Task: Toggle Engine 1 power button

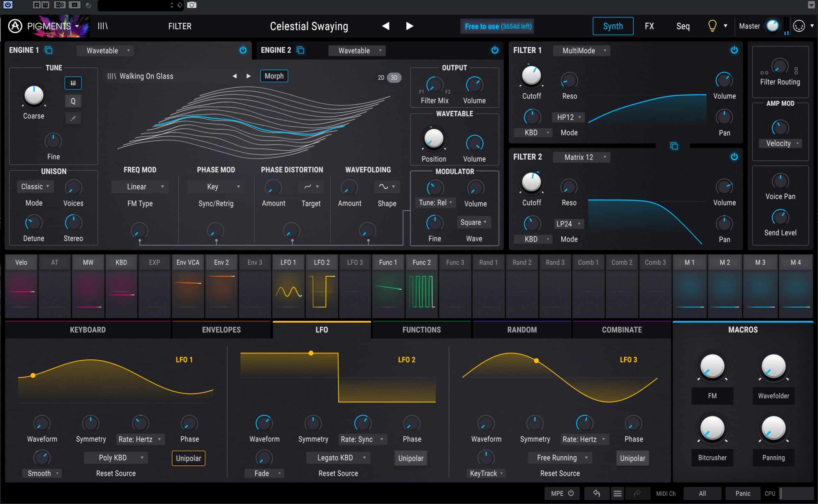Action: tap(243, 50)
